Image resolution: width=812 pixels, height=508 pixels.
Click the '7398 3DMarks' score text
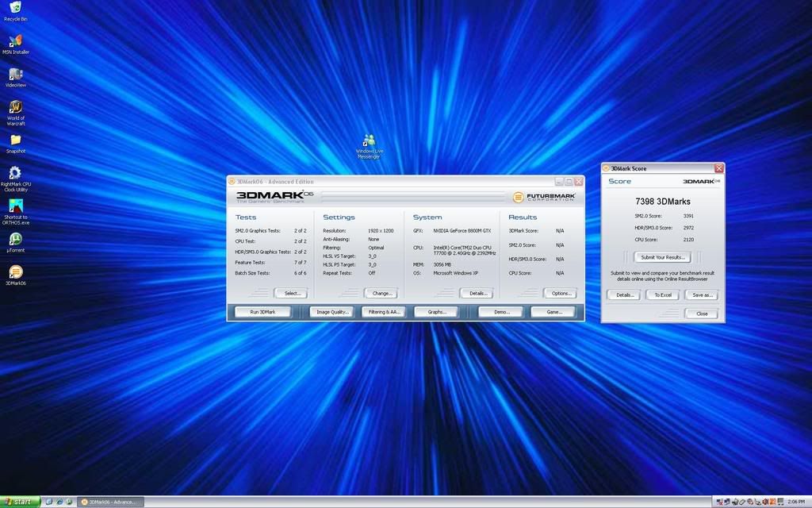(662, 201)
